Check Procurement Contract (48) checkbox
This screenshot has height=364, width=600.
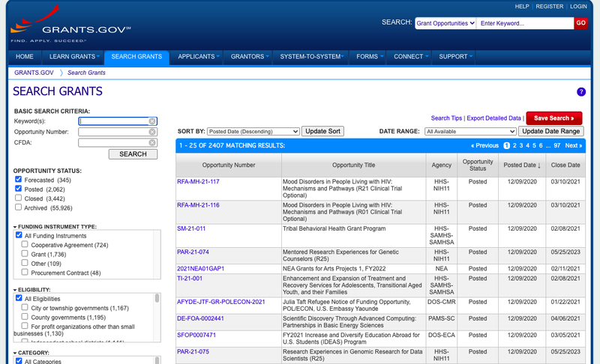[25, 272]
